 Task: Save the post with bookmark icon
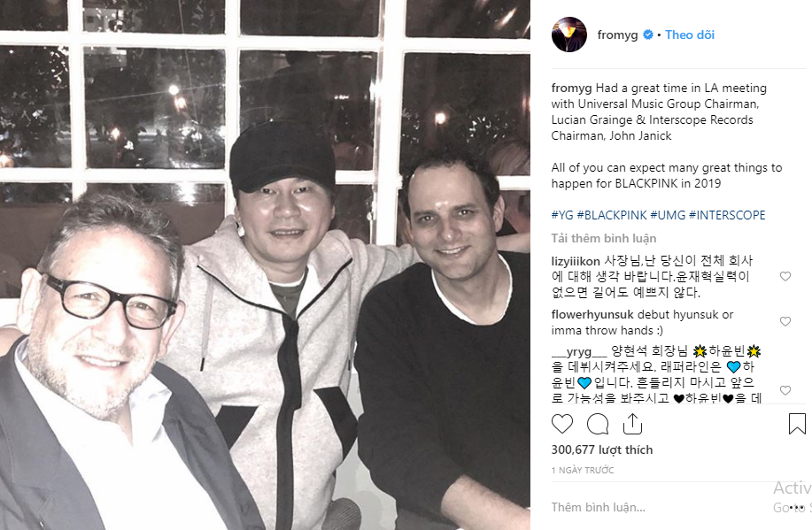tap(797, 424)
